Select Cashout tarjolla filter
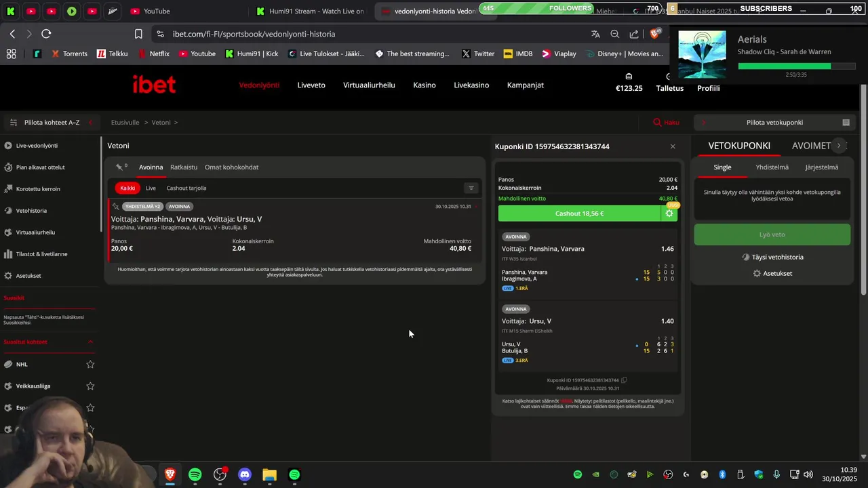This screenshot has width=868, height=488. (186, 188)
